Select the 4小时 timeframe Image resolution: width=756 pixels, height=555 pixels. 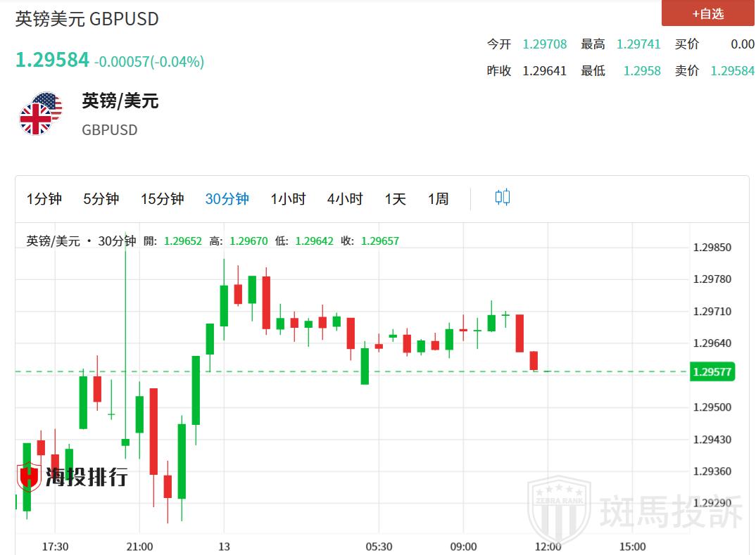point(345,199)
